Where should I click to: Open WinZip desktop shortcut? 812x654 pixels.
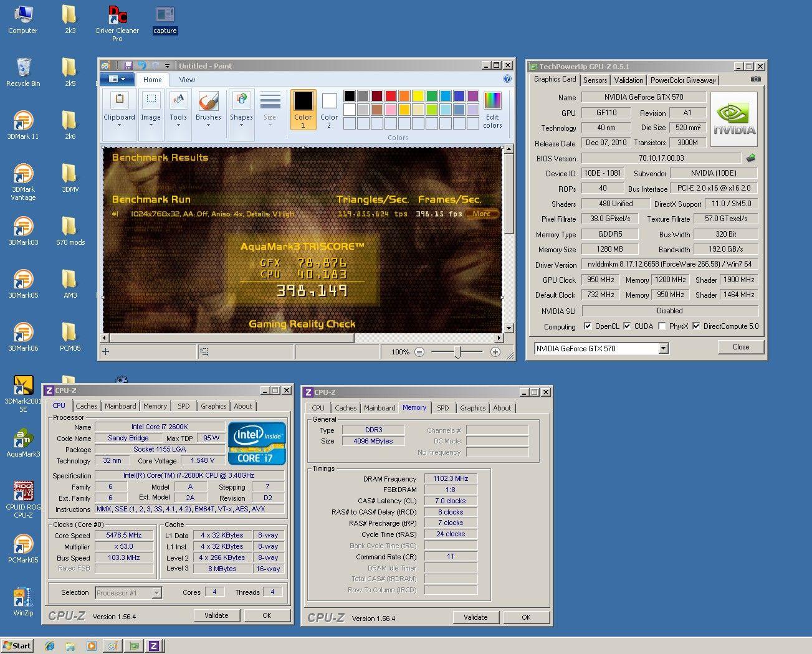pyautogui.click(x=23, y=602)
